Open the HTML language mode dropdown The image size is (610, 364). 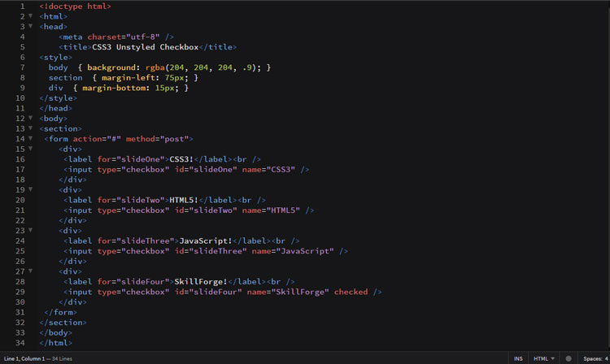click(x=544, y=358)
